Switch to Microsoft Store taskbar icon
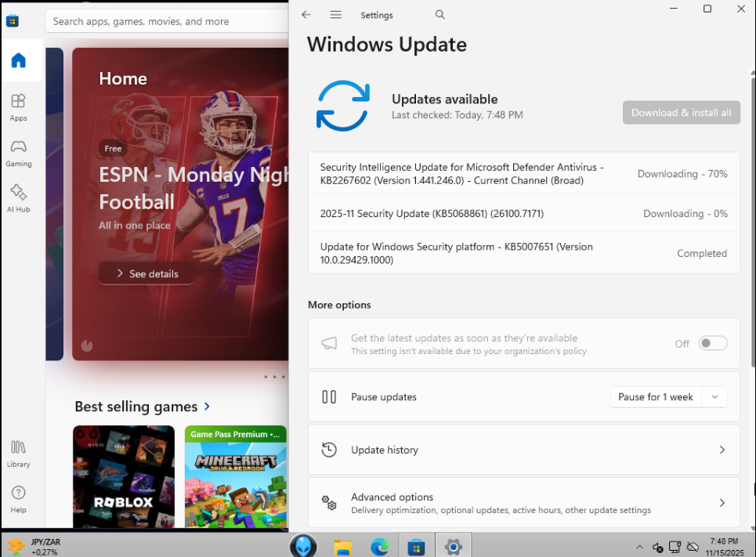The width and height of the screenshot is (756, 557). [416, 547]
